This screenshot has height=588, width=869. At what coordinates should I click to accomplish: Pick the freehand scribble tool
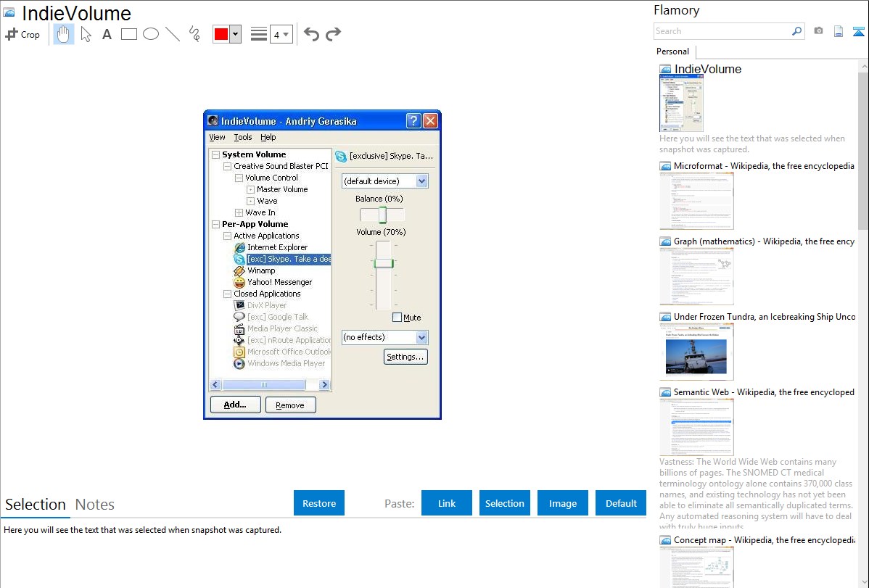point(194,34)
